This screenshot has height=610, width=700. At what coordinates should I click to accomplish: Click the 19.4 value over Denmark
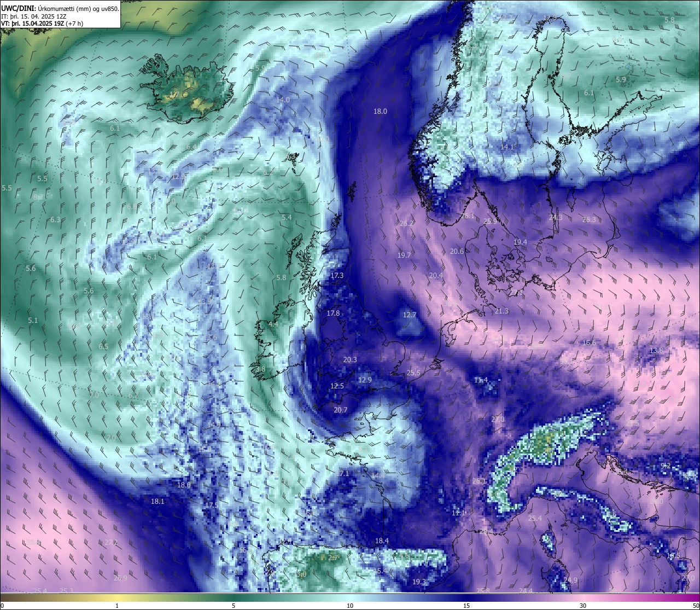(520, 242)
